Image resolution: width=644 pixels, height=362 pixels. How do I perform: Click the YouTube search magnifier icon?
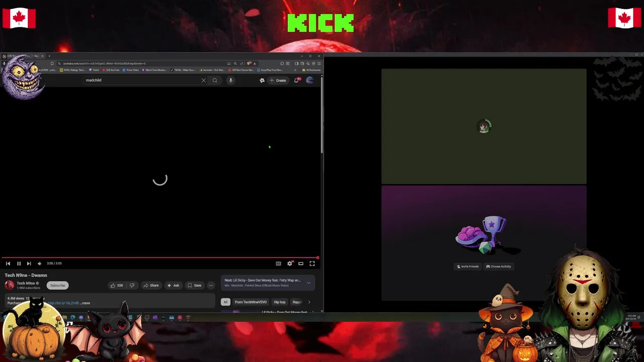(x=215, y=80)
